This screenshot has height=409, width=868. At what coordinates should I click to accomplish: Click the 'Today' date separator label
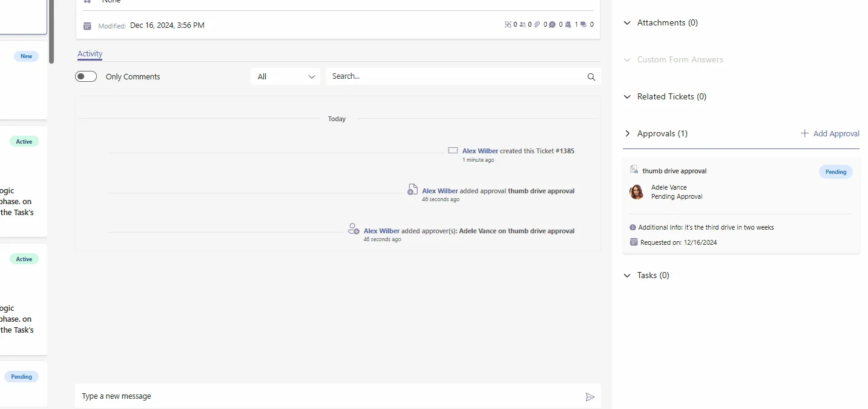[x=337, y=119]
